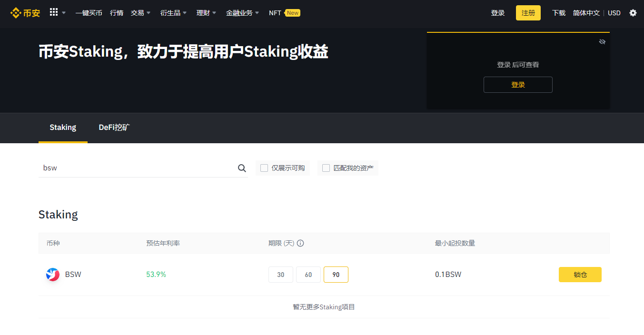Switch to the Staking tab
The image size is (644, 335).
coord(63,128)
